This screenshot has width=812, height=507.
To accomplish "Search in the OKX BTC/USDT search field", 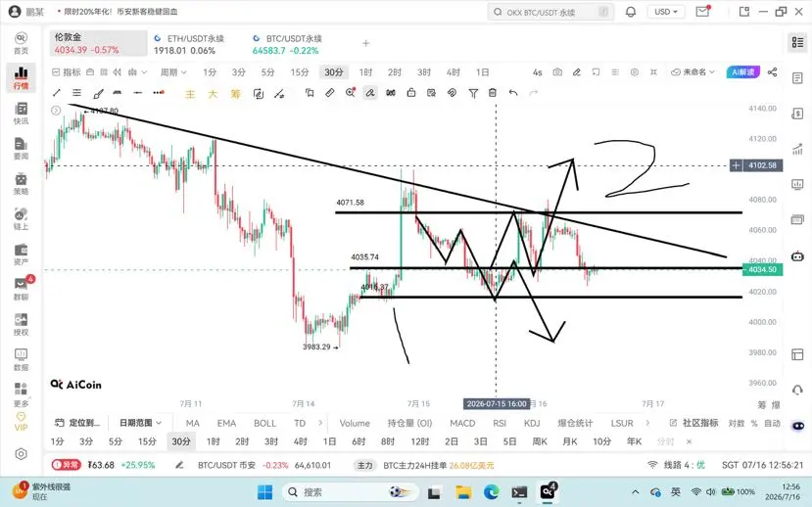I will coord(550,12).
